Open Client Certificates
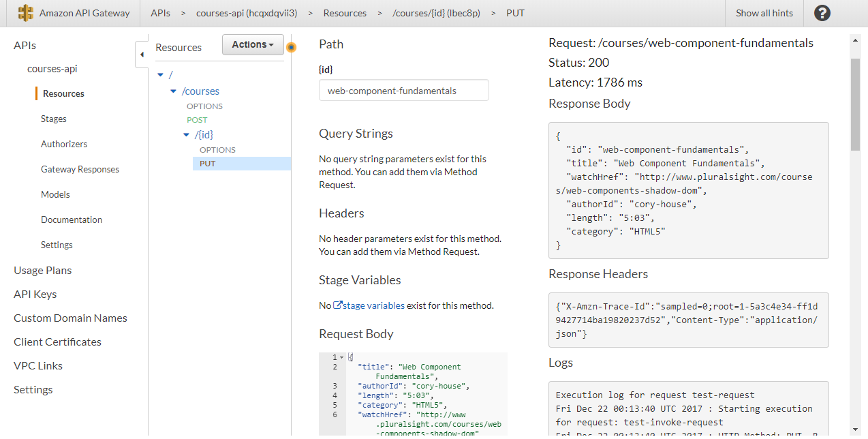The width and height of the screenshot is (868, 439). [57, 342]
